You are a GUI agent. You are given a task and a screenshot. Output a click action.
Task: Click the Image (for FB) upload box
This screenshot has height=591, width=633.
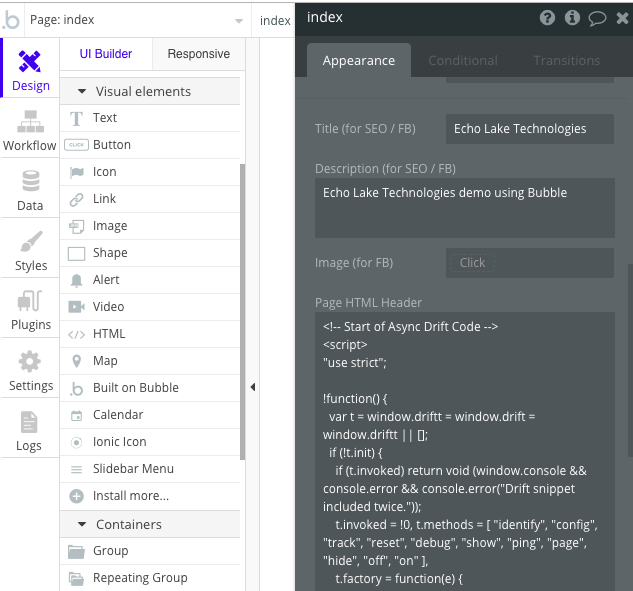point(530,263)
